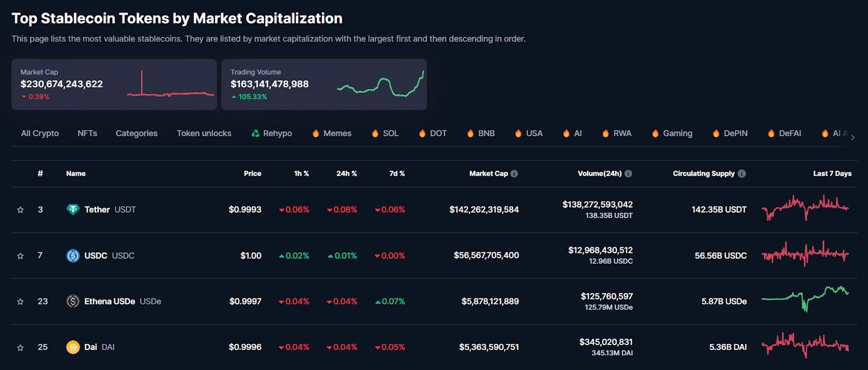Click the Trading Volume sparkline chart
The height and width of the screenshot is (370, 868).
380,85
